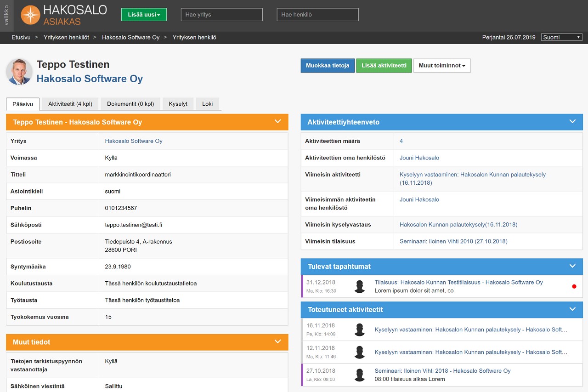Open Jouni Hakosalo in Aktiviteettien oma henkilöstö row
The width and height of the screenshot is (588, 392).
pos(419,158)
